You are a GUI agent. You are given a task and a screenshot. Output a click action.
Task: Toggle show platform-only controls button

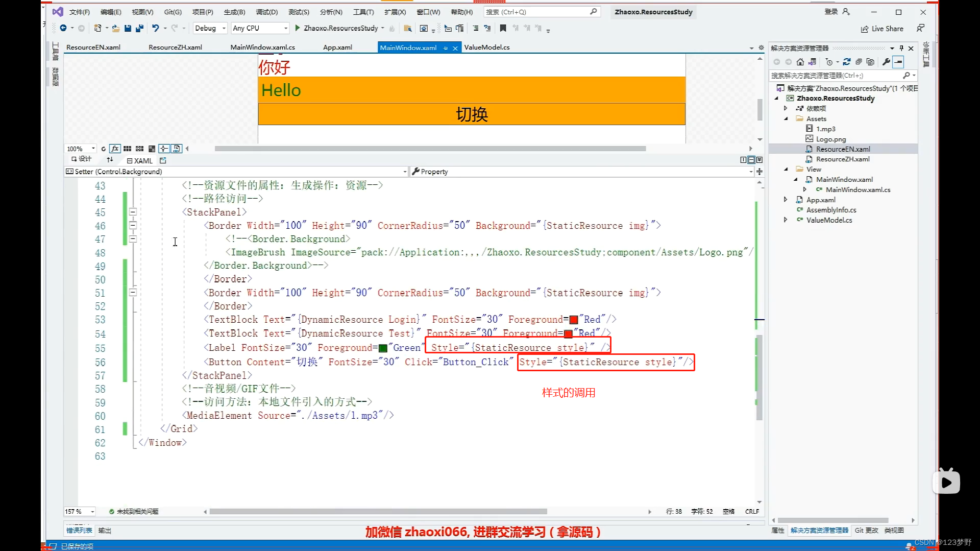coord(177,149)
